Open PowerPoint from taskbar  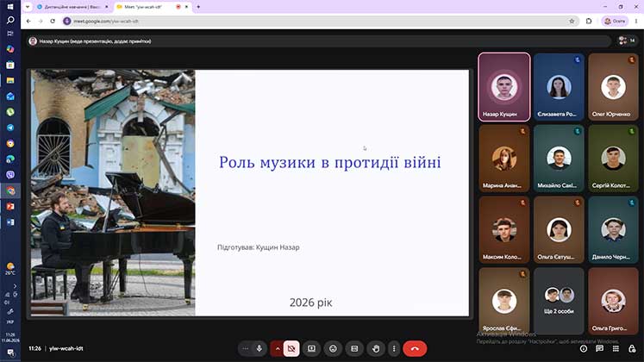[x=10, y=206]
